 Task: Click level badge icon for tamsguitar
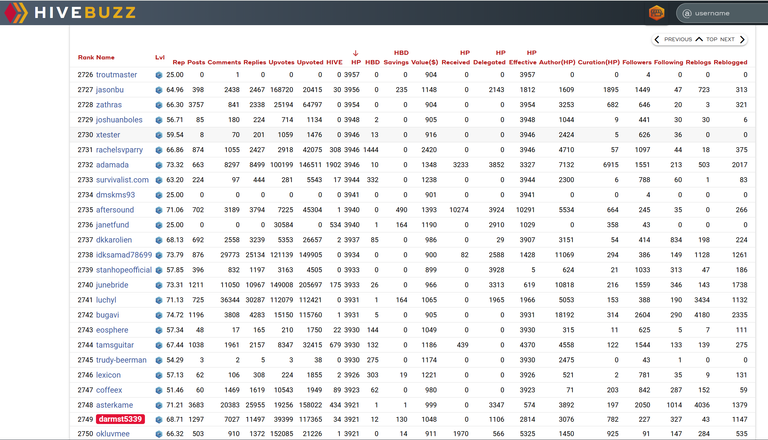159,345
